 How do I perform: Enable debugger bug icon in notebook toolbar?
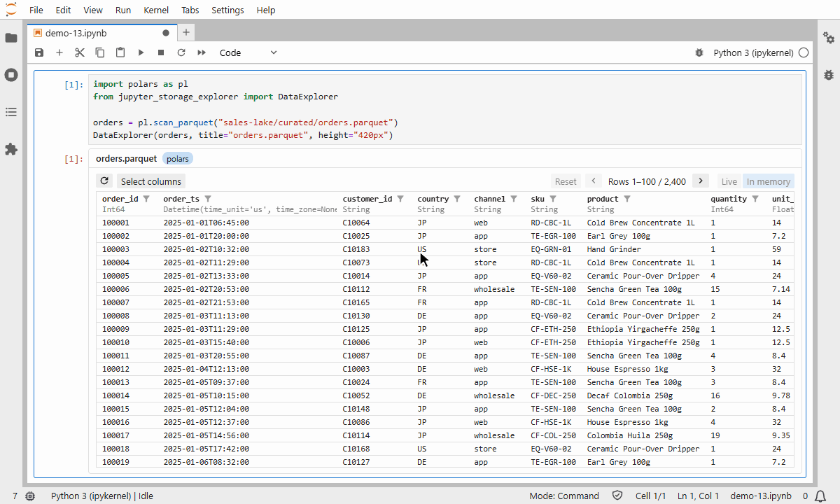pos(699,52)
